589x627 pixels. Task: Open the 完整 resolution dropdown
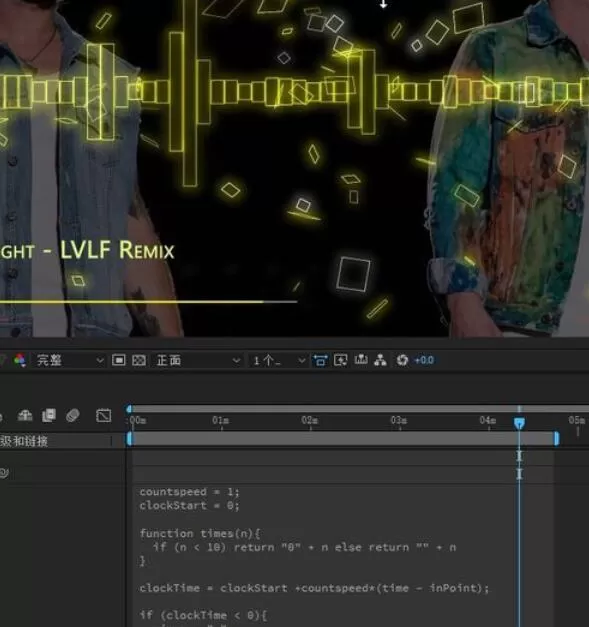click(x=70, y=360)
